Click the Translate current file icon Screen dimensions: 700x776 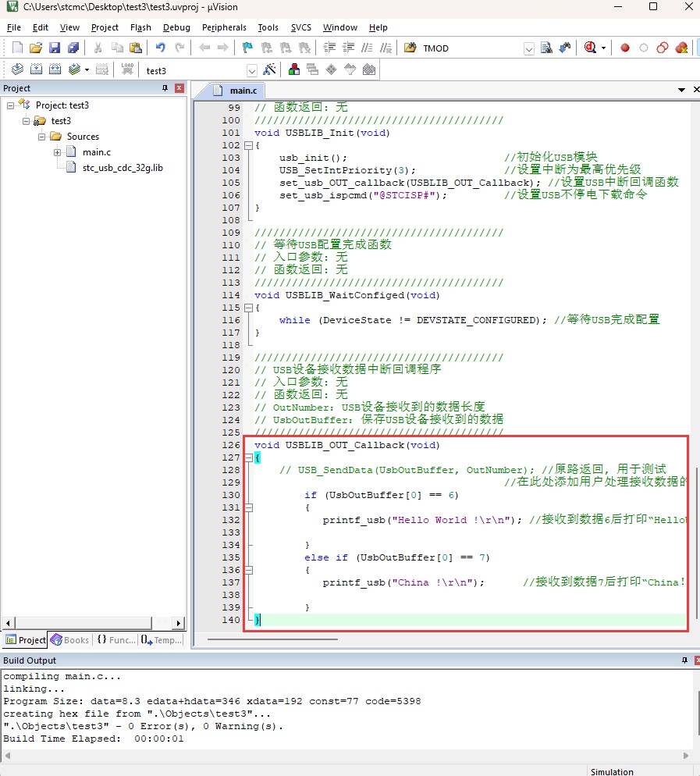[17, 69]
